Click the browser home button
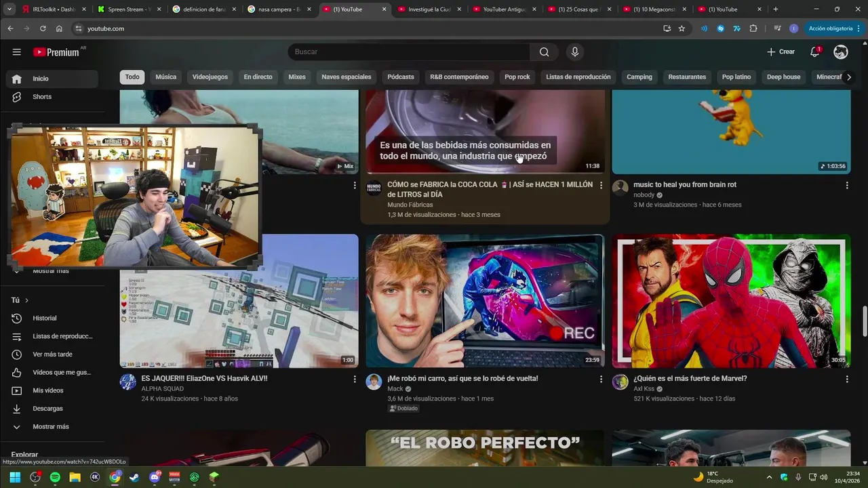This screenshot has height=488, width=868. 59,28
